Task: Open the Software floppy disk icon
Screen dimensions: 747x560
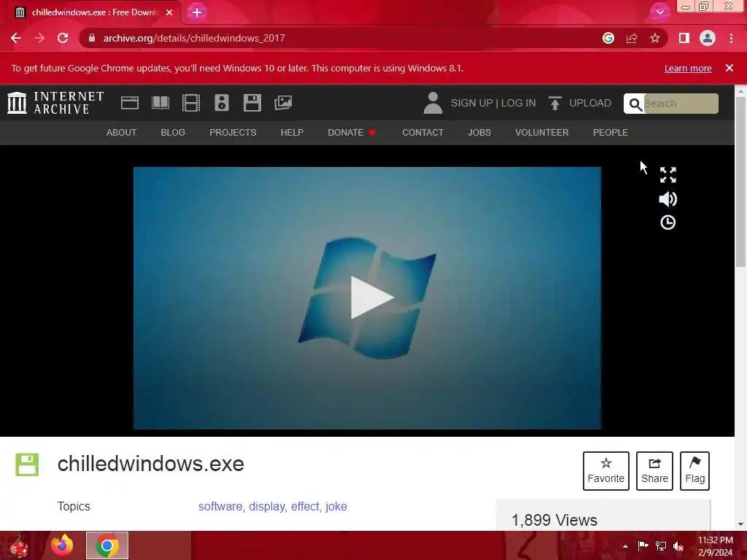Action: point(252,103)
